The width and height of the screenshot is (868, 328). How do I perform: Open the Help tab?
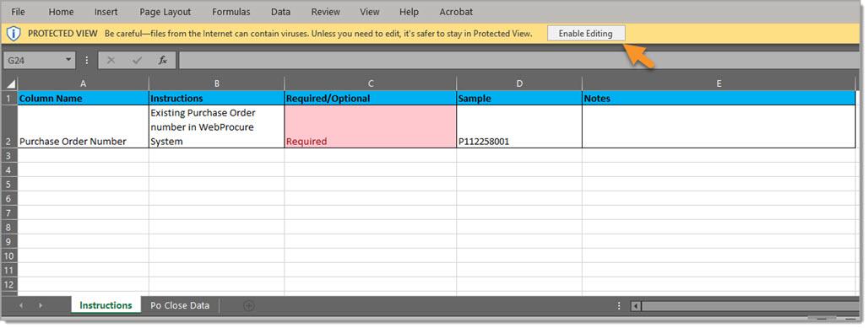(409, 12)
